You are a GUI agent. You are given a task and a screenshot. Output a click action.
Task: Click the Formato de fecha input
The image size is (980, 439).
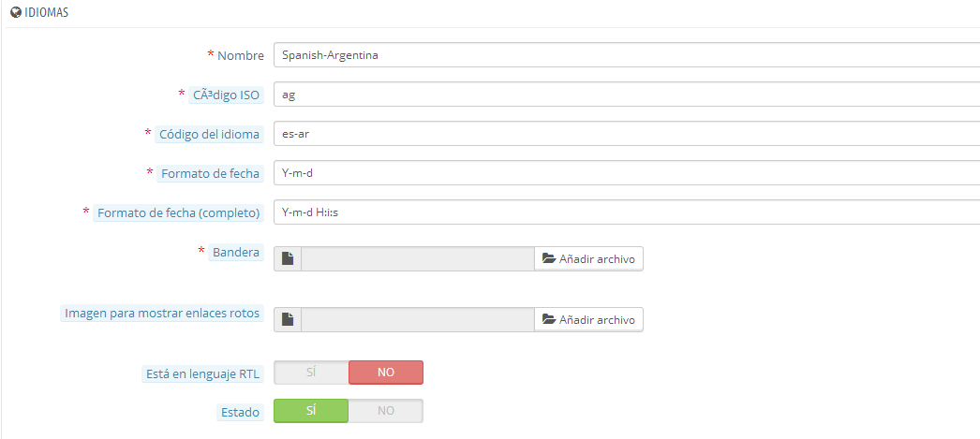coord(626,173)
